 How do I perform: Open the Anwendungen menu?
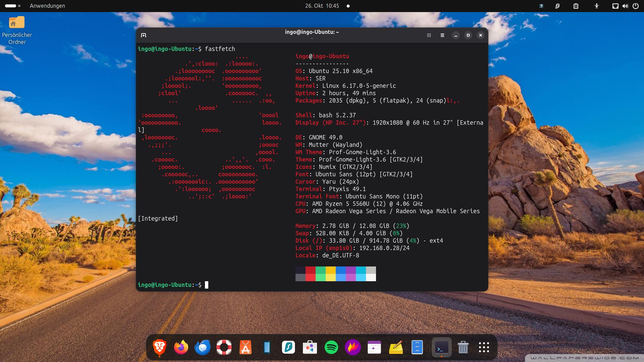coord(47,6)
